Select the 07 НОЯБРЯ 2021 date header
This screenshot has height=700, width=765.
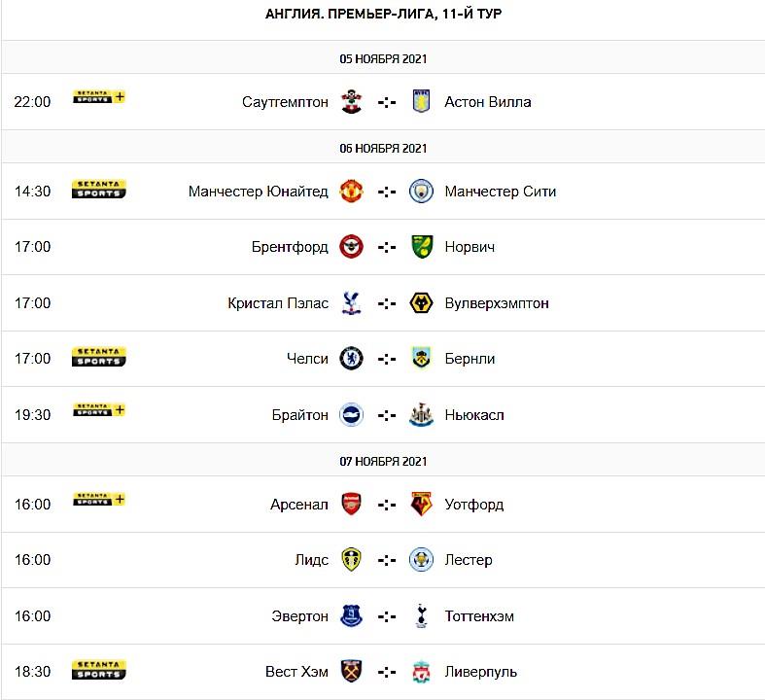point(383,461)
